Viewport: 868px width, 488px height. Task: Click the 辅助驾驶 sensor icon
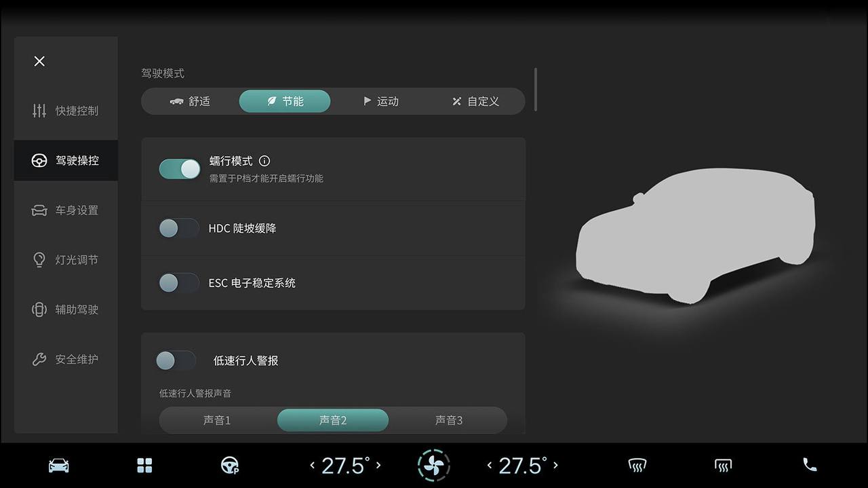[39, 309]
